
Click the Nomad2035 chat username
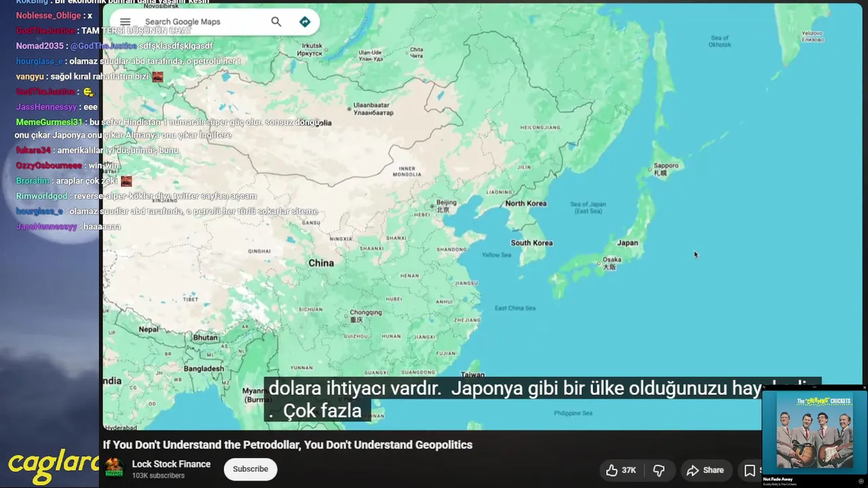[39, 46]
